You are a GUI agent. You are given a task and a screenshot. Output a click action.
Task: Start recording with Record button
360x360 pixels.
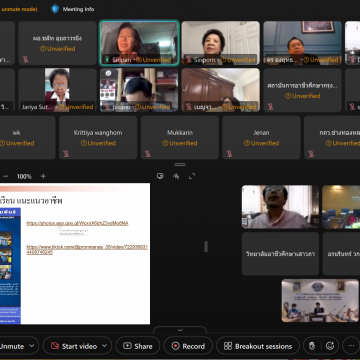coord(188,346)
